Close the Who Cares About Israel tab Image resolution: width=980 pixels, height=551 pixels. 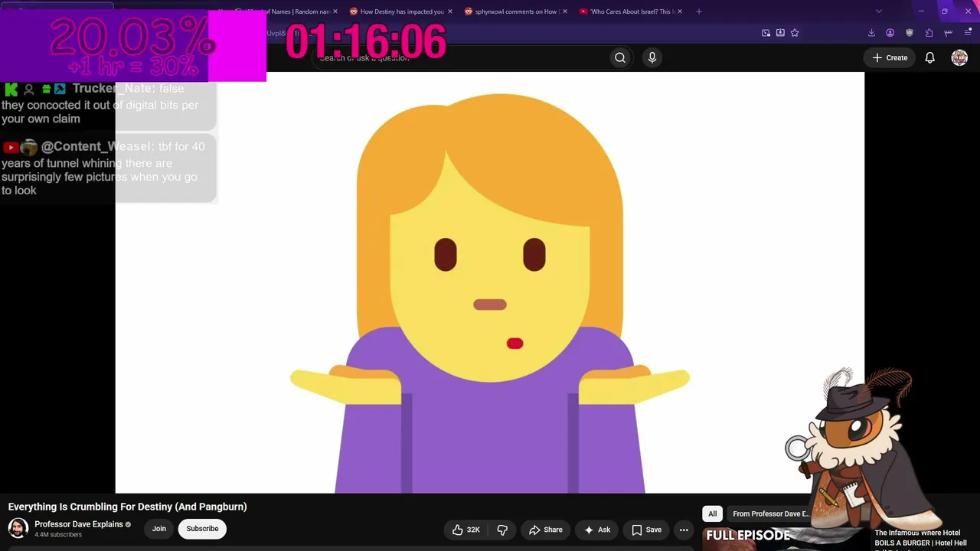tap(680, 11)
